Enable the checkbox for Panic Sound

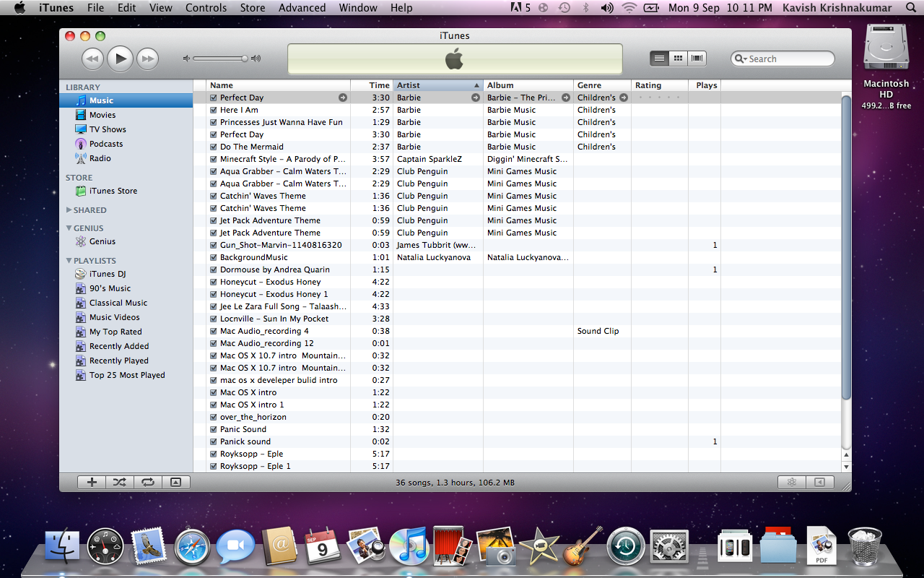pyautogui.click(x=213, y=429)
